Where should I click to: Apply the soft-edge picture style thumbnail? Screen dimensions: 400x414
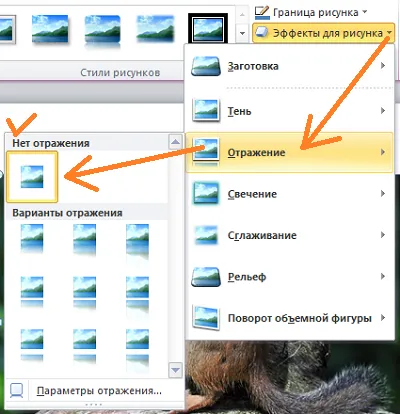coord(155,29)
